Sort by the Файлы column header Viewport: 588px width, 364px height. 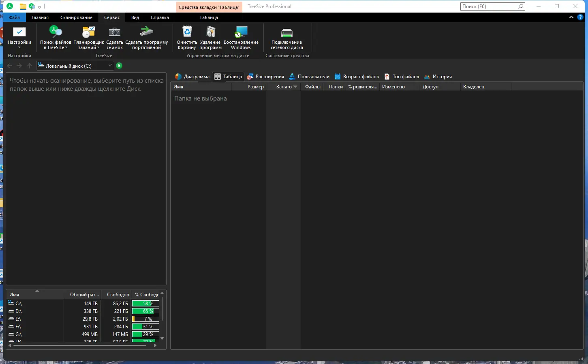tap(312, 87)
